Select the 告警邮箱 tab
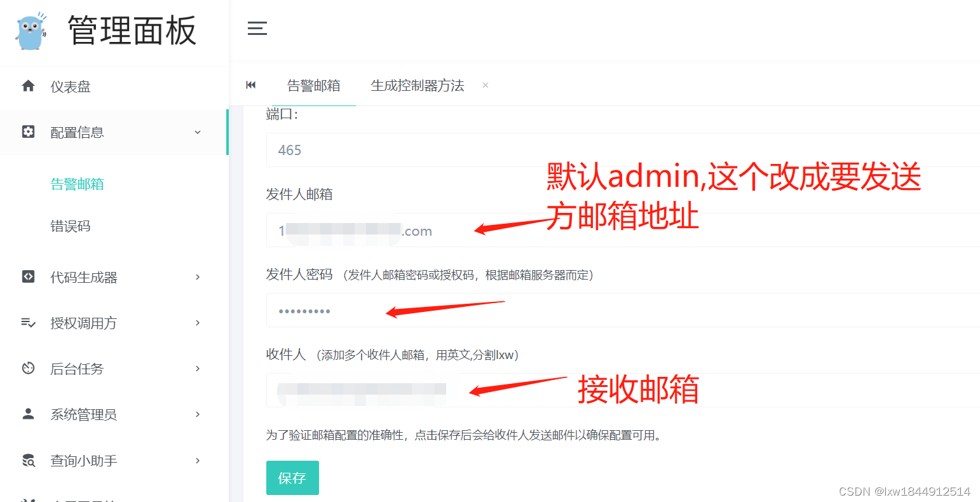The image size is (980, 502). coord(314,86)
